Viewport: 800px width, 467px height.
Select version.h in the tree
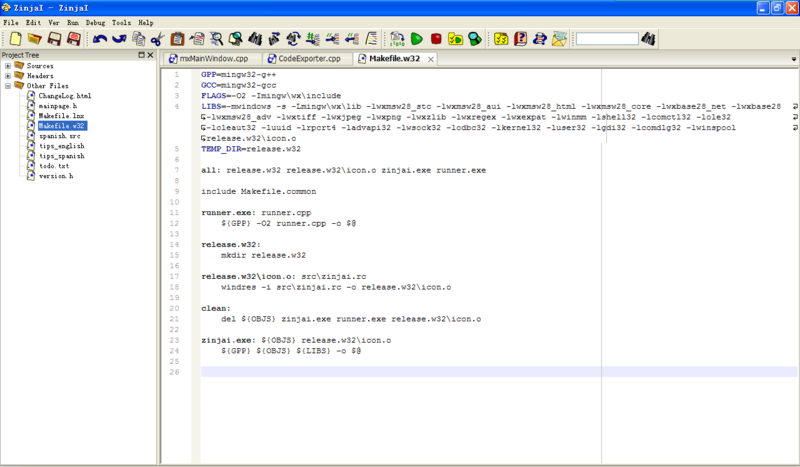(x=56, y=176)
